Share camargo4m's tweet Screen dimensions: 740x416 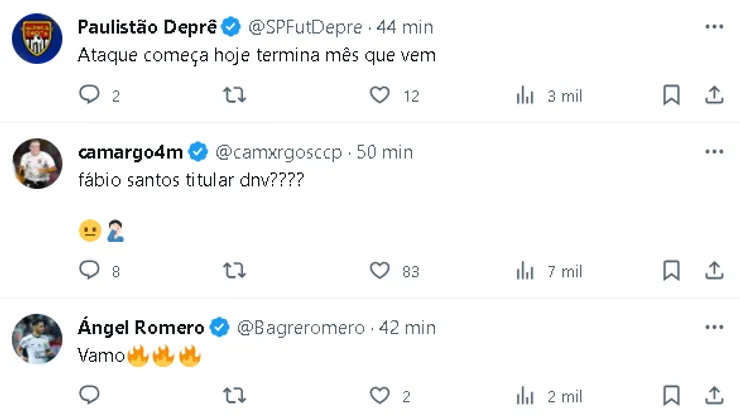[x=714, y=270]
